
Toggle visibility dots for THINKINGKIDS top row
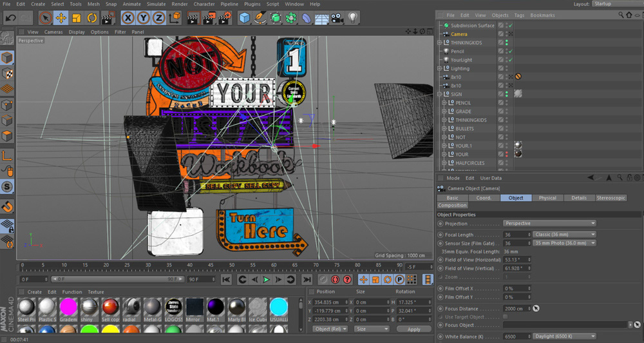[x=506, y=43]
